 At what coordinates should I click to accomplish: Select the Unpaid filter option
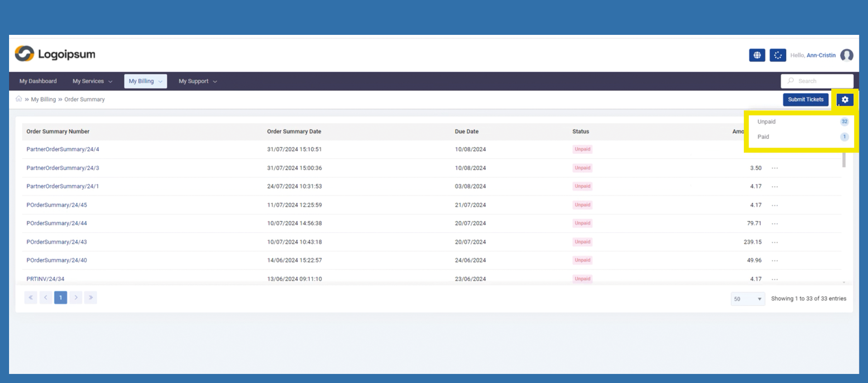click(x=767, y=122)
